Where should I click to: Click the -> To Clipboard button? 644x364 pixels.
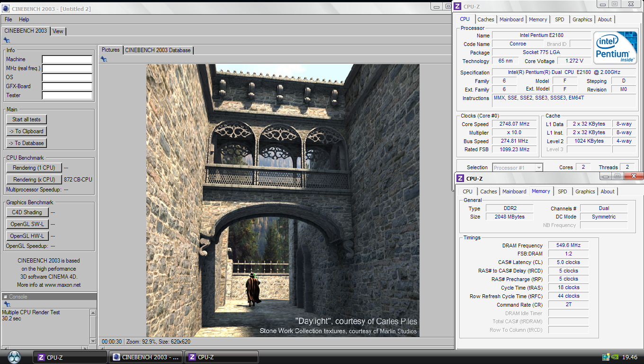click(27, 131)
